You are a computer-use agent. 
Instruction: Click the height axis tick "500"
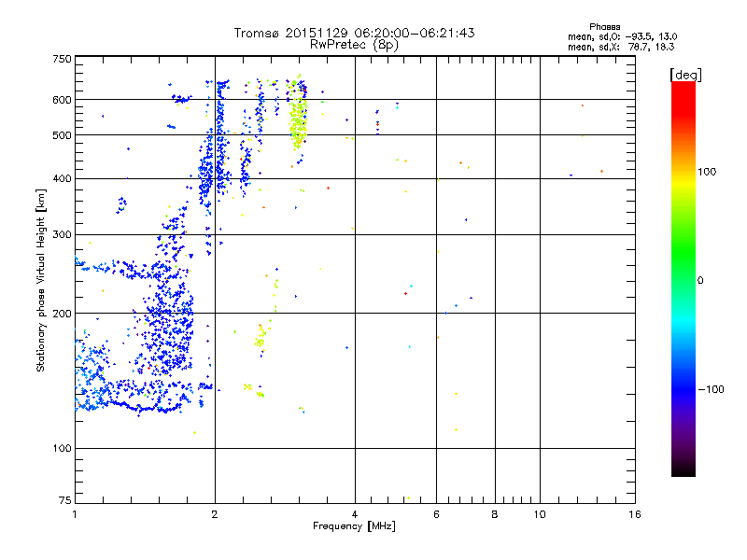[x=62, y=135]
